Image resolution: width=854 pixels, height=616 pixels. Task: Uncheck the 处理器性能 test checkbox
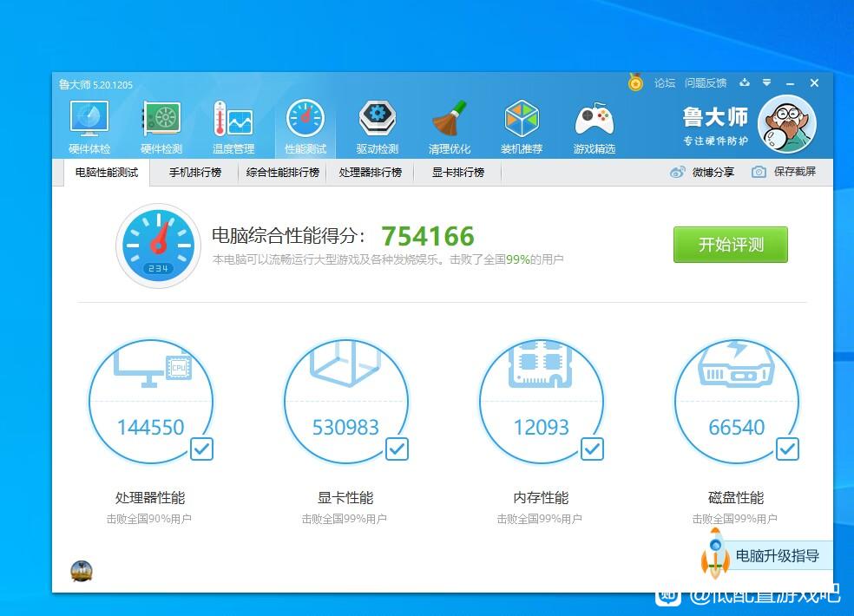point(201,449)
